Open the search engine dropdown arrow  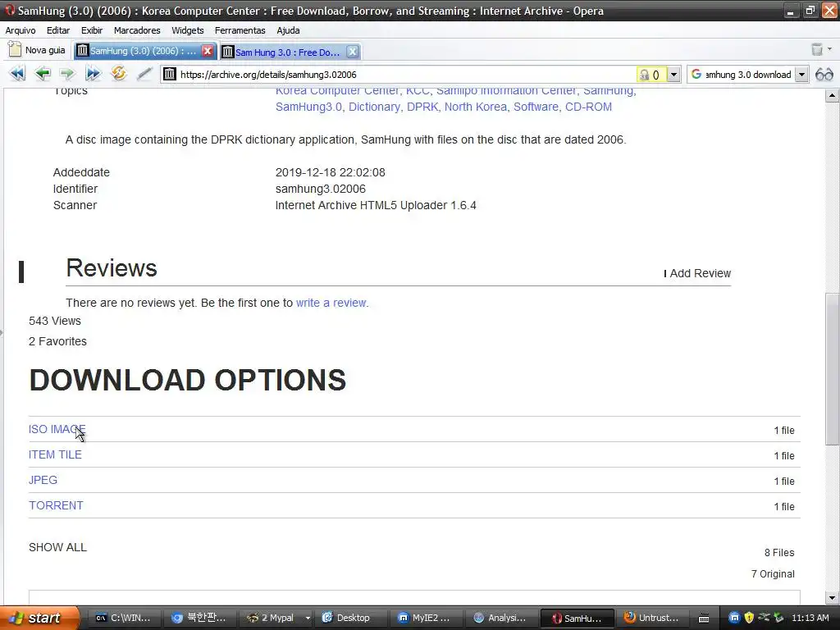click(x=801, y=75)
